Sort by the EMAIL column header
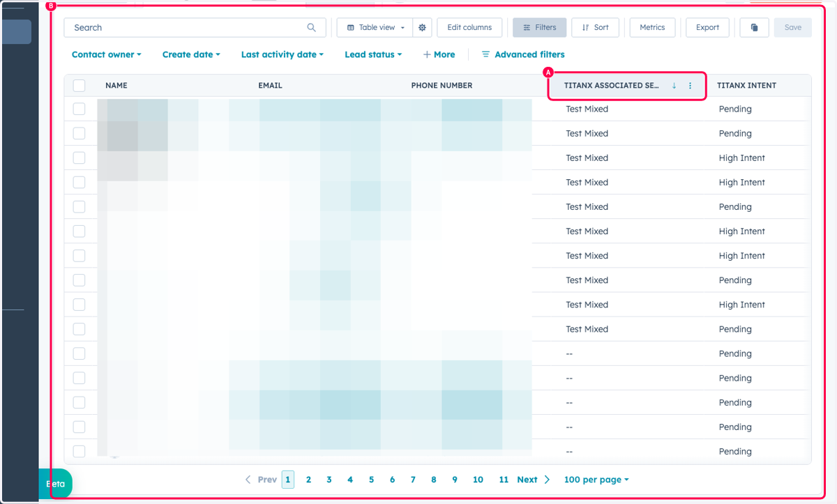The width and height of the screenshot is (837, 504). 270,86
